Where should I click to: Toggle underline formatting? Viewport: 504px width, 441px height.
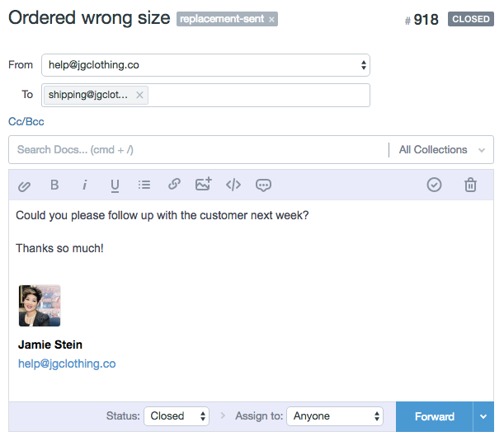tap(115, 185)
